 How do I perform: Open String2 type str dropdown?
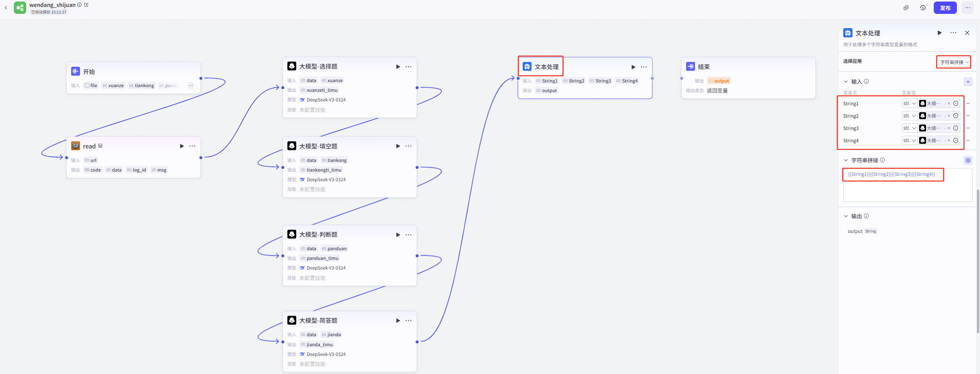tap(910, 116)
